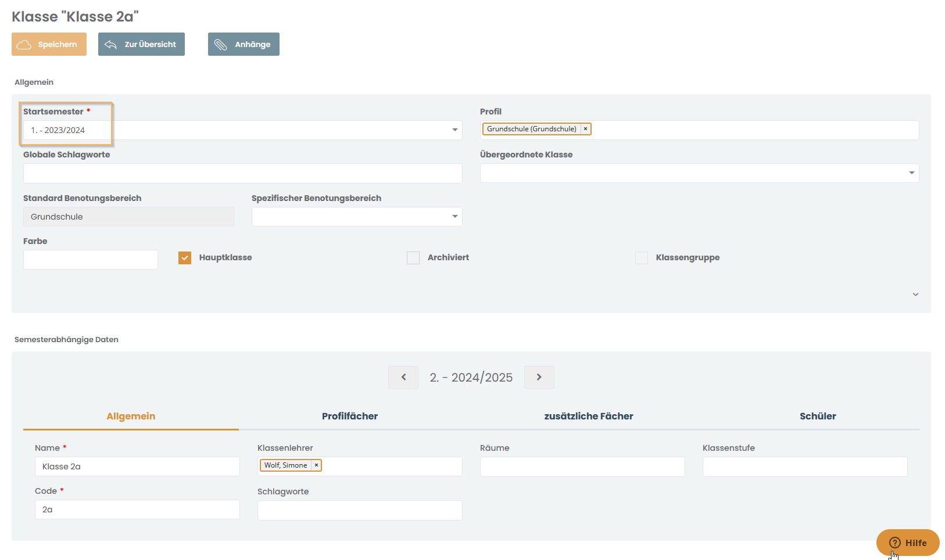
Task: Click the Zur Übersicht button label
Action: 151,45
